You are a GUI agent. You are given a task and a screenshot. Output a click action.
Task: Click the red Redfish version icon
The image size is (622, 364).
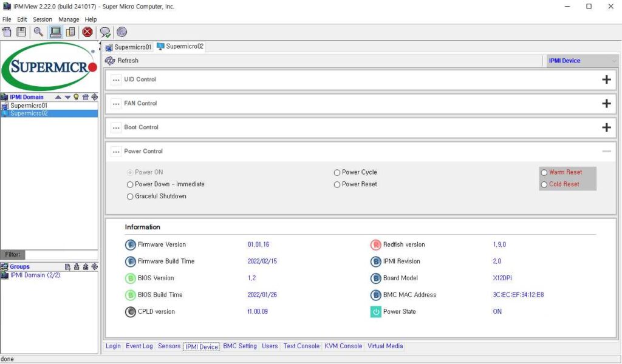tap(375, 244)
